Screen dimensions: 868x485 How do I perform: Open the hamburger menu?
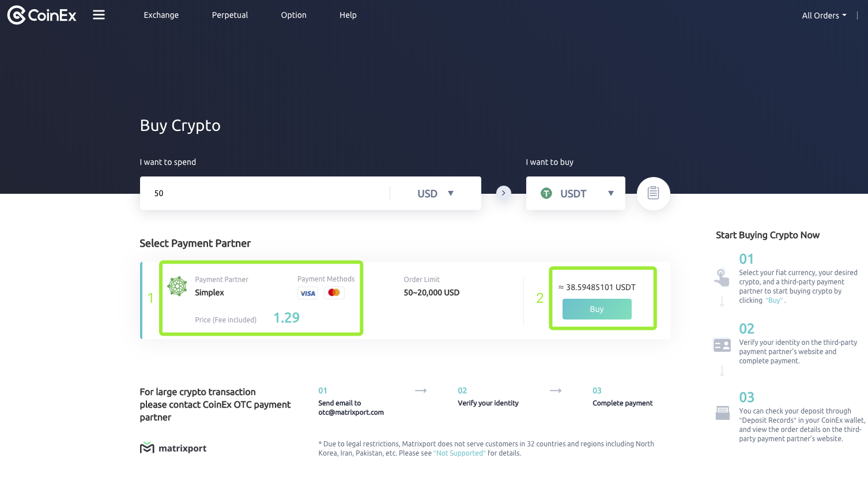tap(99, 15)
